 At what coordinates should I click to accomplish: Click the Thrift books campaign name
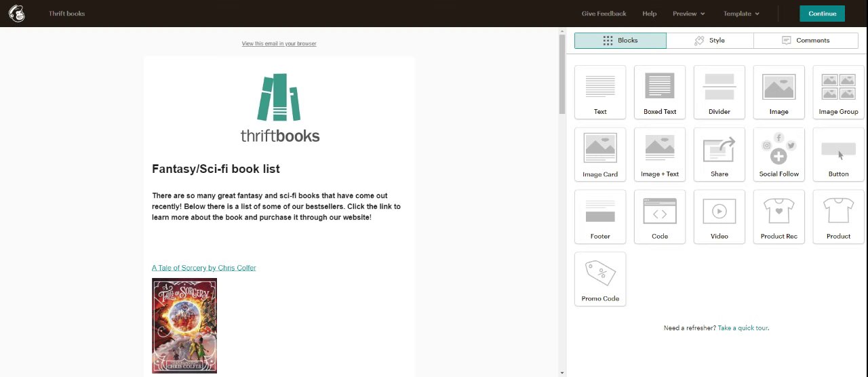coord(66,14)
